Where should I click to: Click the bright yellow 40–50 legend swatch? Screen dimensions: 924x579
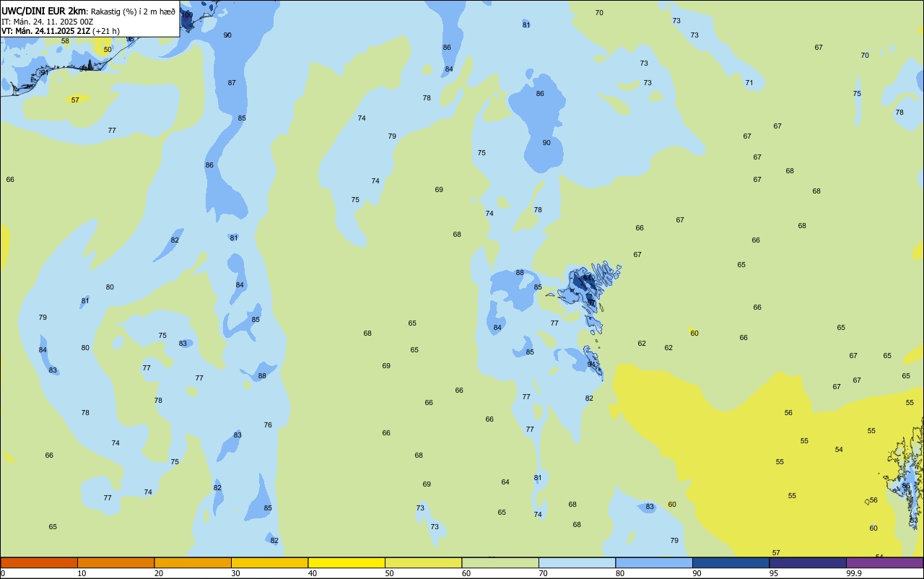[346, 562]
